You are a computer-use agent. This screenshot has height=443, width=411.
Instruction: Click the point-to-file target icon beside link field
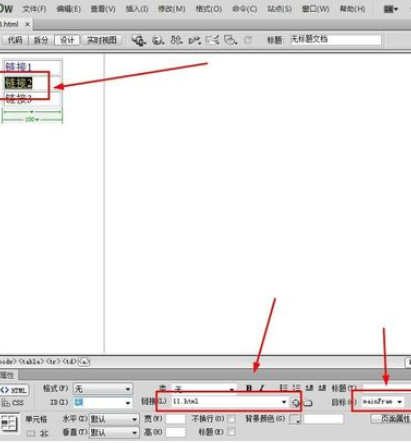pyautogui.click(x=295, y=403)
